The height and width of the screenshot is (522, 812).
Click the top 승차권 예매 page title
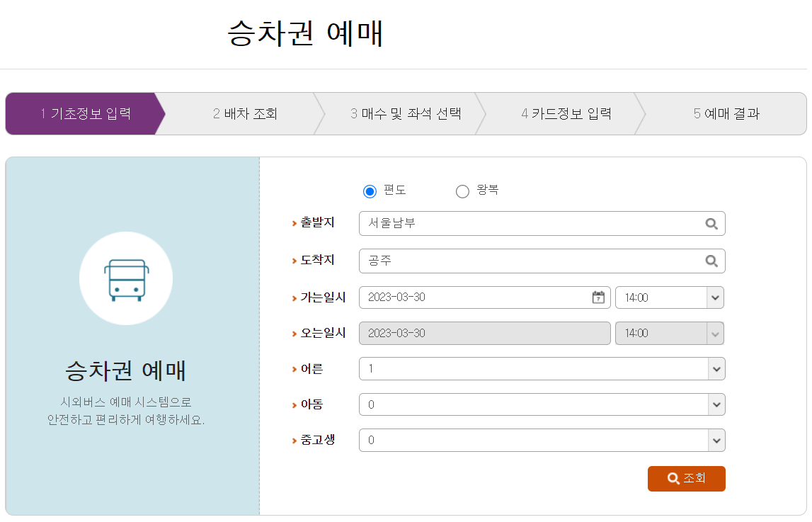(x=306, y=33)
